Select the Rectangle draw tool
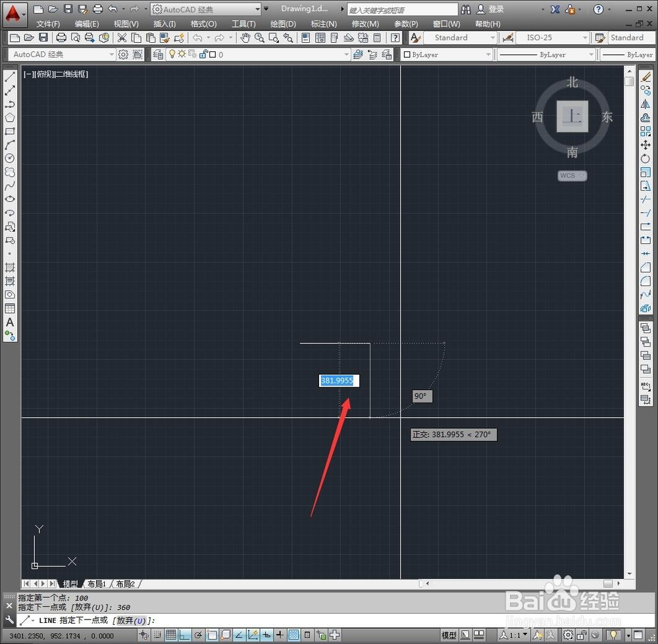Screen dimensions: 658x644 (x=10, y=132)
